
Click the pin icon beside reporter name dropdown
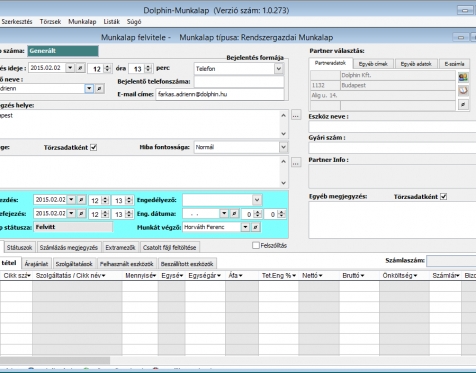click(x=99, y=89)
